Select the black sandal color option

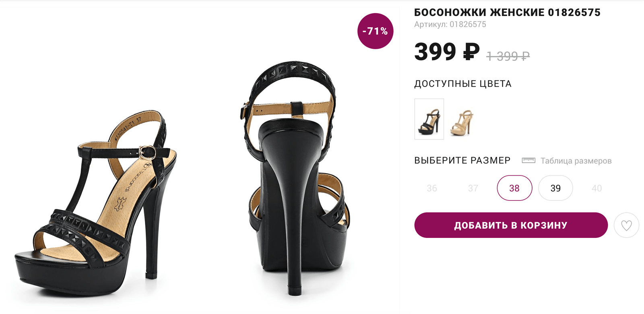point(429,119)
